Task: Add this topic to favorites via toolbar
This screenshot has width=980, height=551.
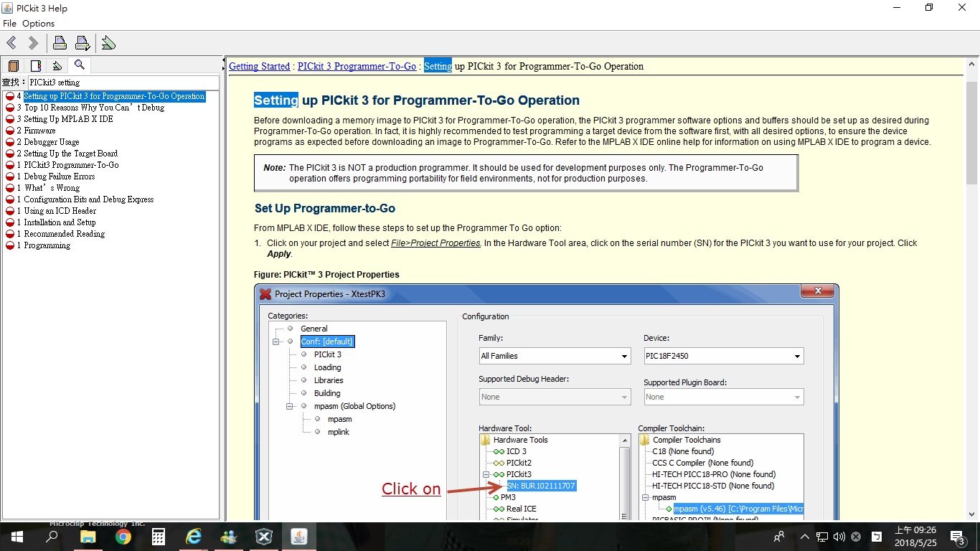Action: tap(108, 43)
